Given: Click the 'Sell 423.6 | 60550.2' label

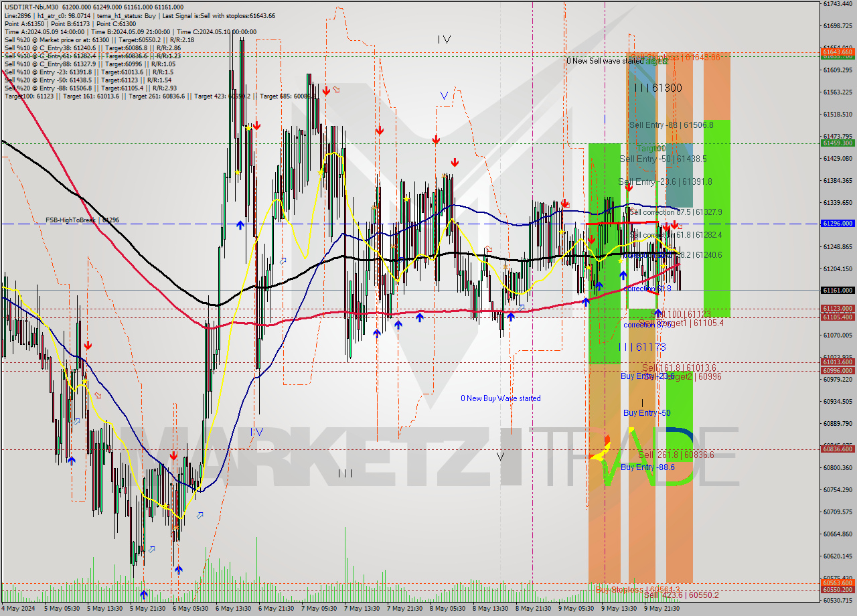Looking at the screenshot, I should click(x=681, y=595).
